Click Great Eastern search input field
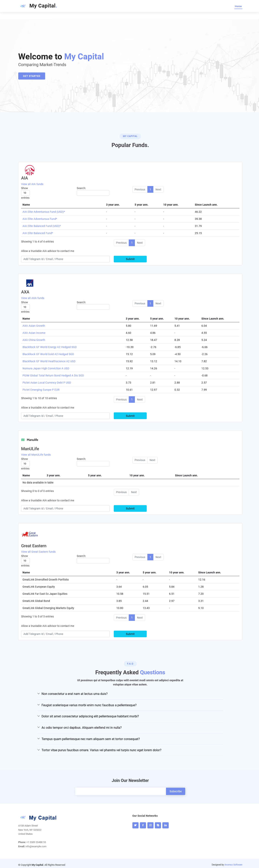Viewport: 259px width, 868px height. [x=93, y=561]
